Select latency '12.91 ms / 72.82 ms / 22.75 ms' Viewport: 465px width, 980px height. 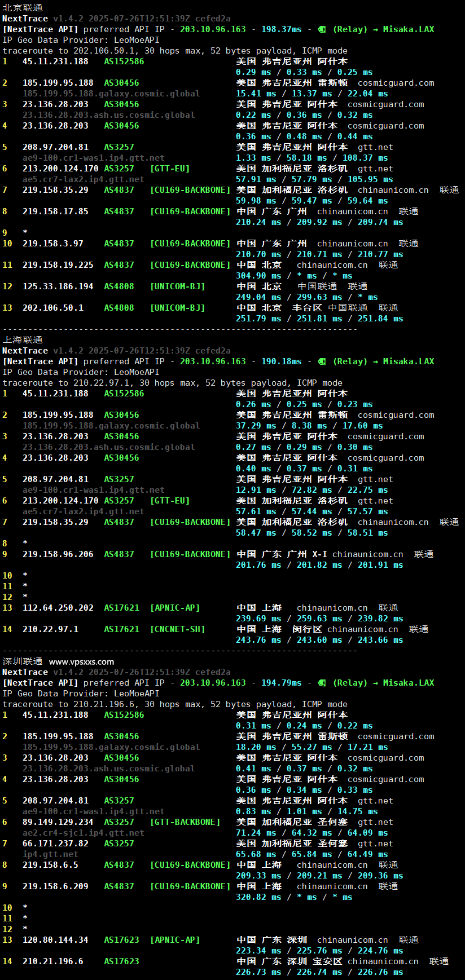[312, 490]
